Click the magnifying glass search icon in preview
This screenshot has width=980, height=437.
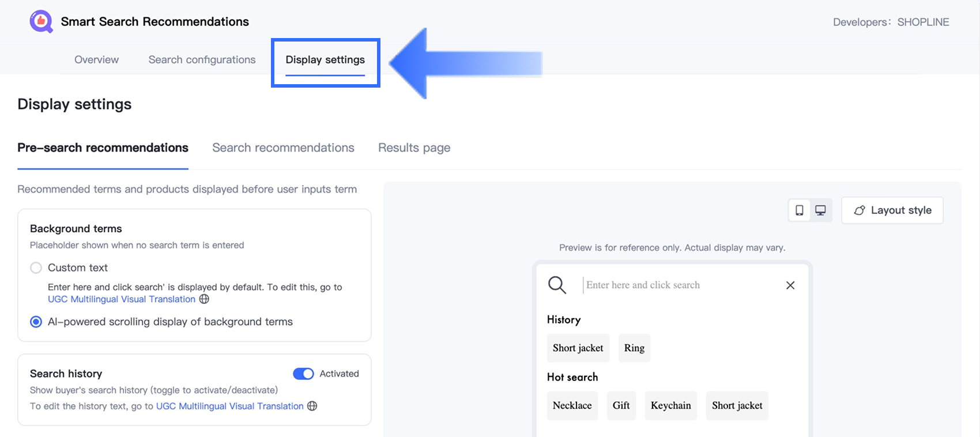pyautogui.click(x=557, y=285)
